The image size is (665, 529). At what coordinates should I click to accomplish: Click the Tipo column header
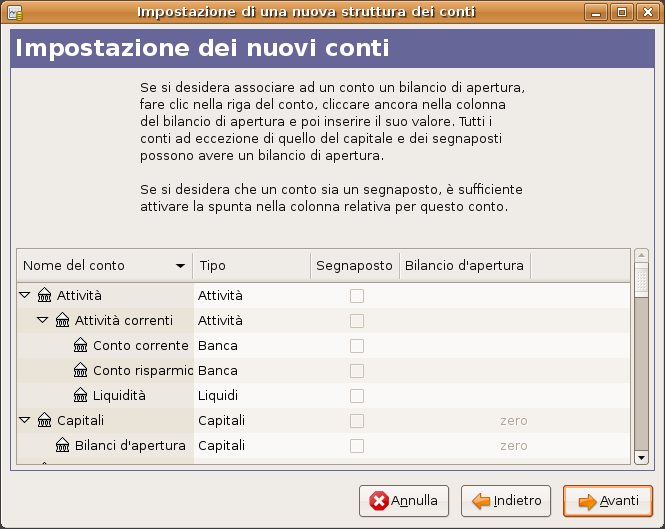pos(252,266)
